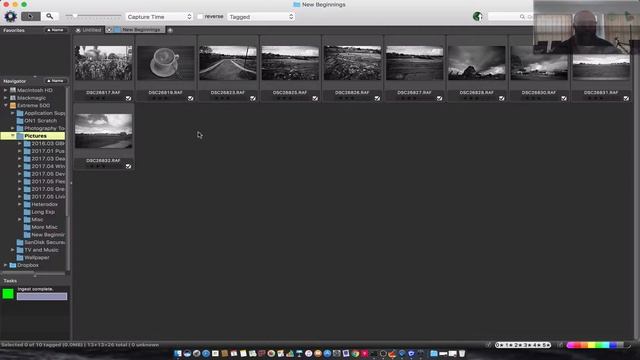The height and width of the screenshot is (360, 640).
Task: Select the New Beginnings folder in Navigator
Action: (x=48, y=235)
